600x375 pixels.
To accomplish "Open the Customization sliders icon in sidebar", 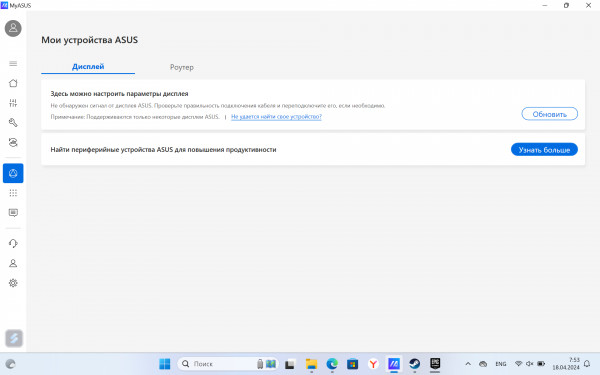I will (13, 103).
